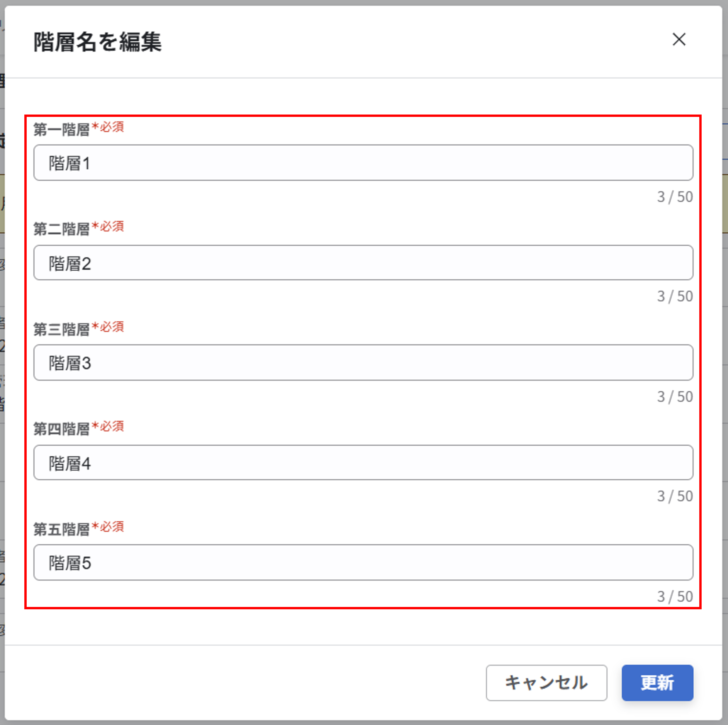The height and width of the screenshot is (725, 728).
Task: Click the 階層名を編集 dialog title
Action: coord(98,41)
